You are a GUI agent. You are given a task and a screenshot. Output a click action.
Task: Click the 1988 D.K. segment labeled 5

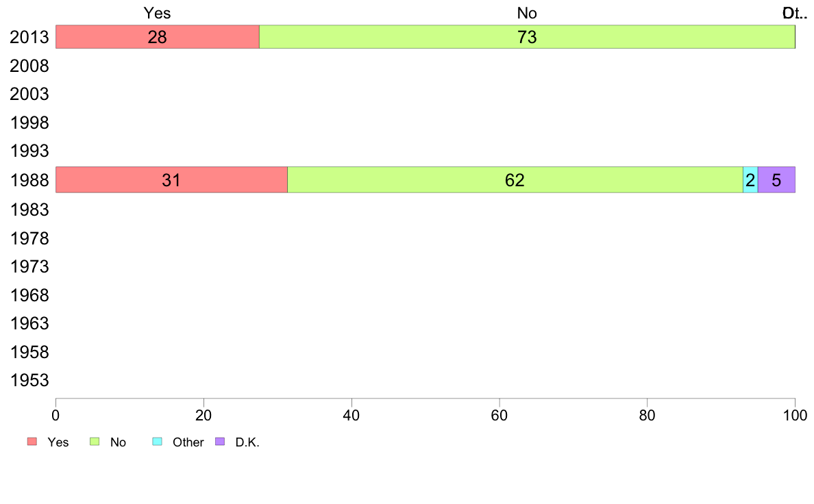point(776,180)
